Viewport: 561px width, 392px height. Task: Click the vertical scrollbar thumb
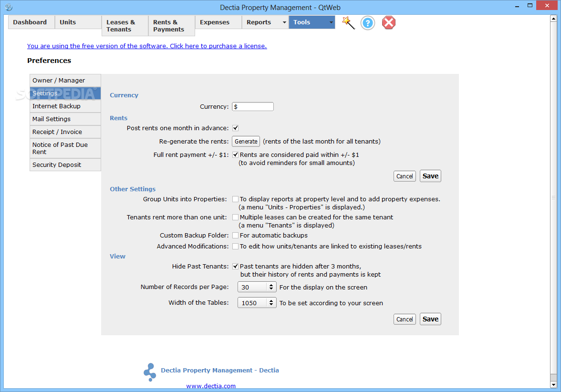coord(553,198)
